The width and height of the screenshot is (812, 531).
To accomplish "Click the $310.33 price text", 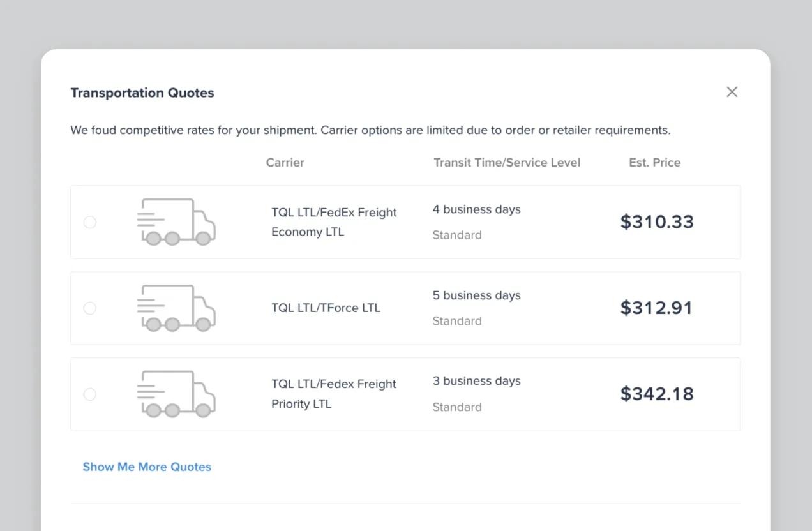I will tap(657, 222).
